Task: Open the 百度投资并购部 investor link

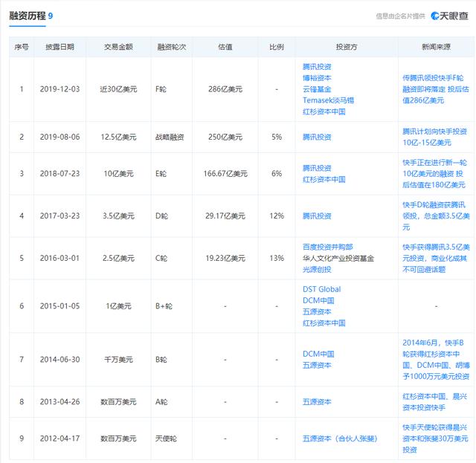Action: pyautogui.click(x=327, y=247)
